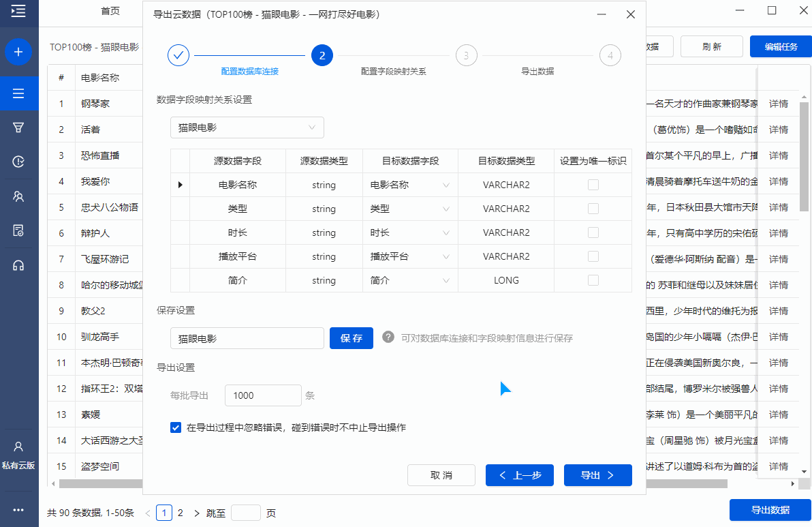Click the 跳至 page number input
This screenshot has height=527, width=812.
(x=245, y=513)
